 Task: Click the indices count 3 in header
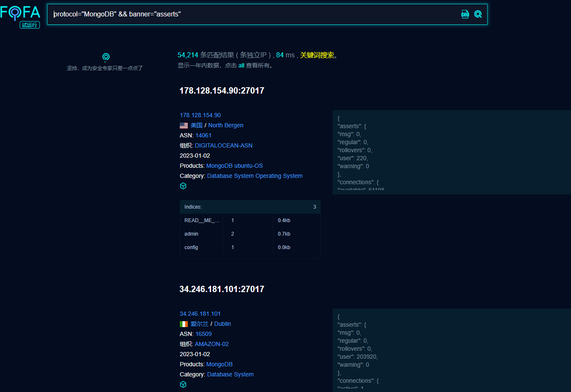[x=314, y=207]
